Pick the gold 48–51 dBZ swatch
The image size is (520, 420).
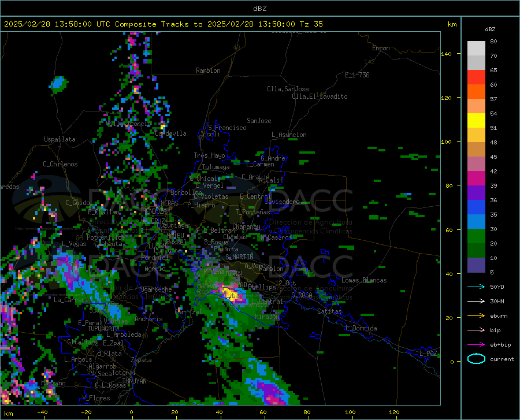476,135
